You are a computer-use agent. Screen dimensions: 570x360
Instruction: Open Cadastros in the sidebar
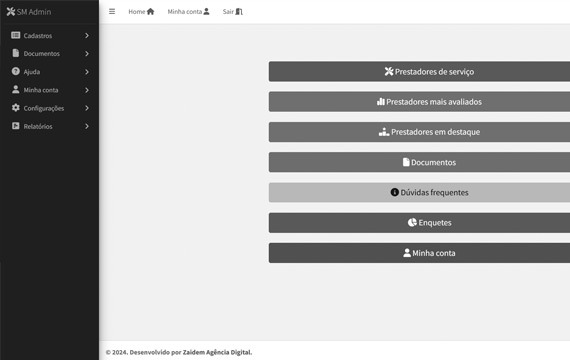(49, 36)
